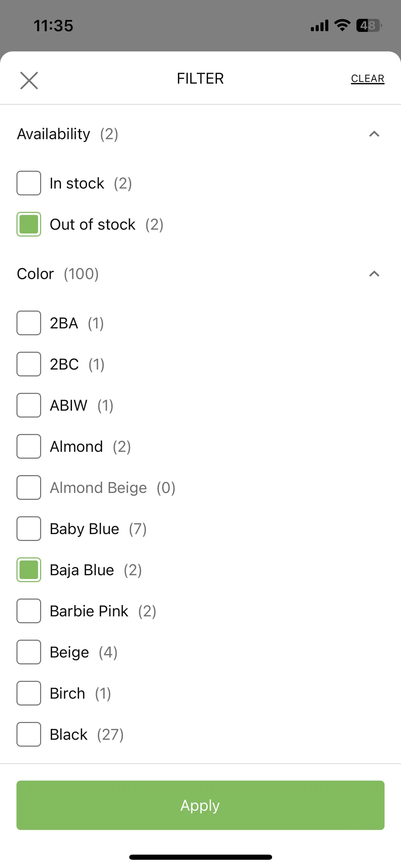Viewport: 401px width, 868px height.
Task: Apply the selected filters
Action: point(200,805)
